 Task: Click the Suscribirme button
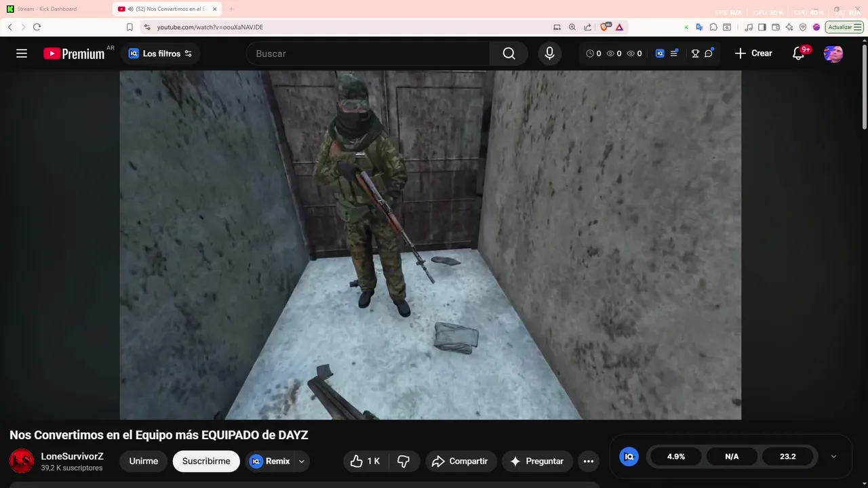pos(206,461)
